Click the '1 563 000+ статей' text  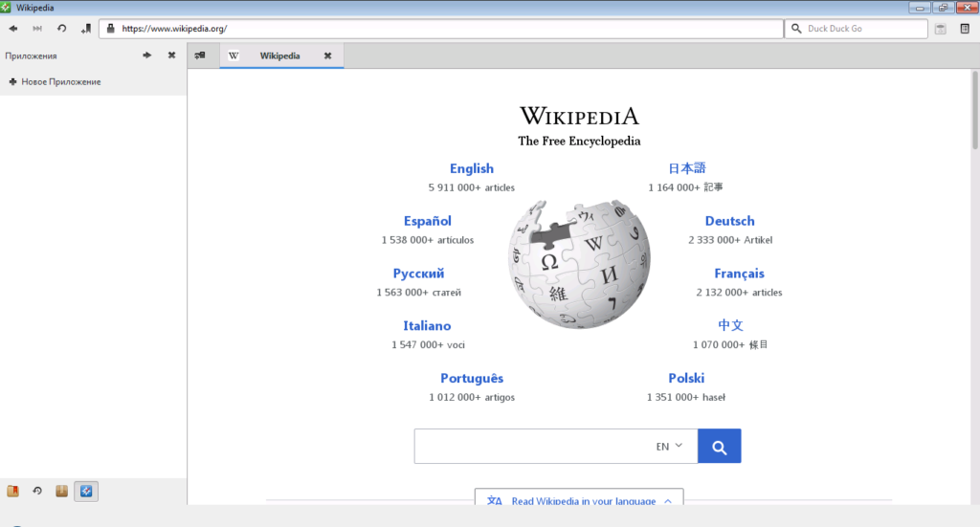coord(419,293)
